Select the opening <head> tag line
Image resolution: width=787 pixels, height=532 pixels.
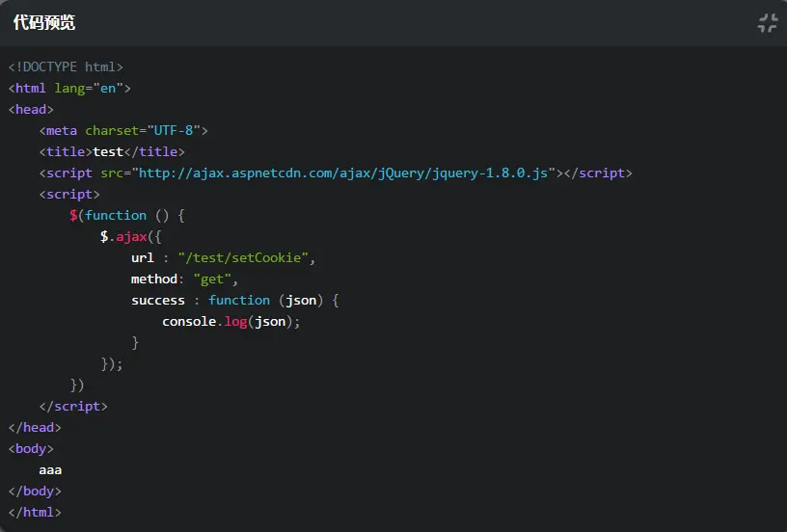[x=31, y=109]
